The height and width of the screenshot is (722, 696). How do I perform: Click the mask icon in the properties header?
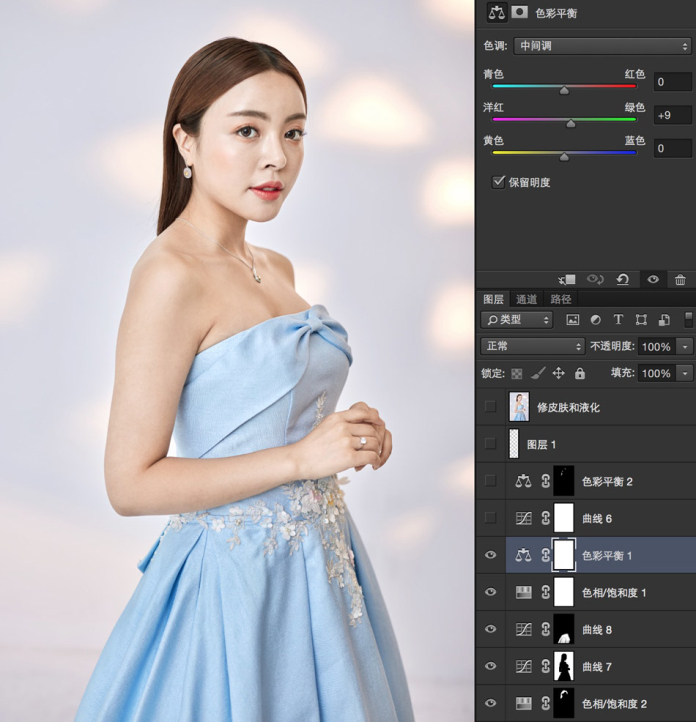click(519, 12)
